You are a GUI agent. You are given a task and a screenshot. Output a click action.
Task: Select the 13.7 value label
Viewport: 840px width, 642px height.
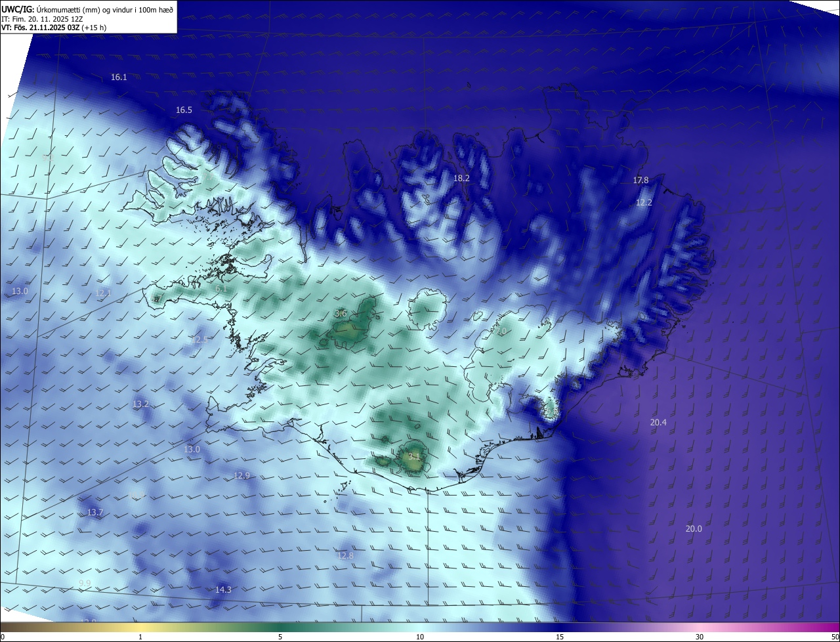click(x=95, y=513)
